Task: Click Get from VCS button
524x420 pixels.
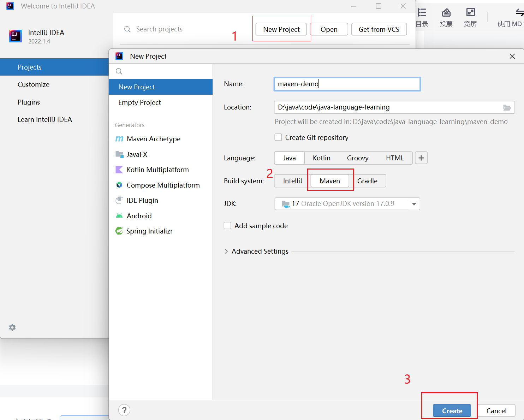Action: tap(379, 29)
